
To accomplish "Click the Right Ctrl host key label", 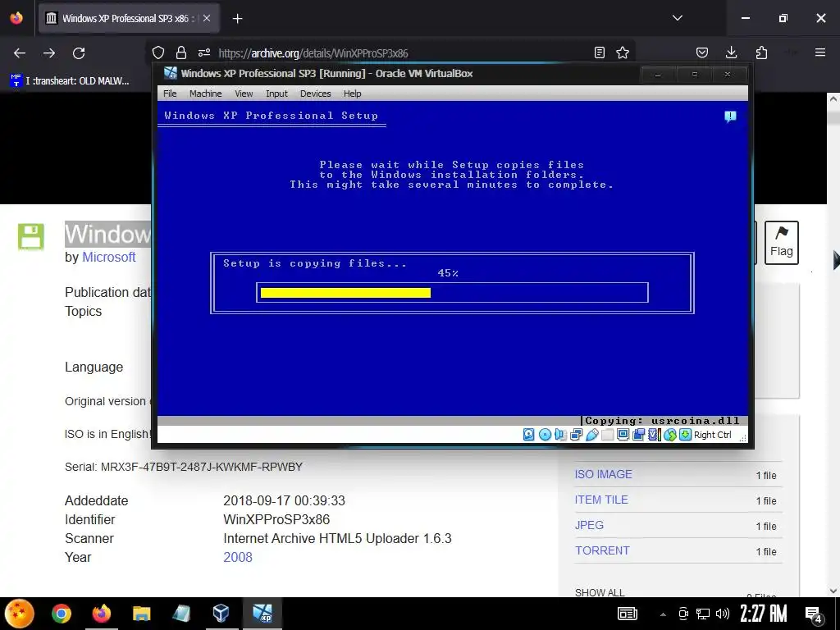I will (713, 435).
